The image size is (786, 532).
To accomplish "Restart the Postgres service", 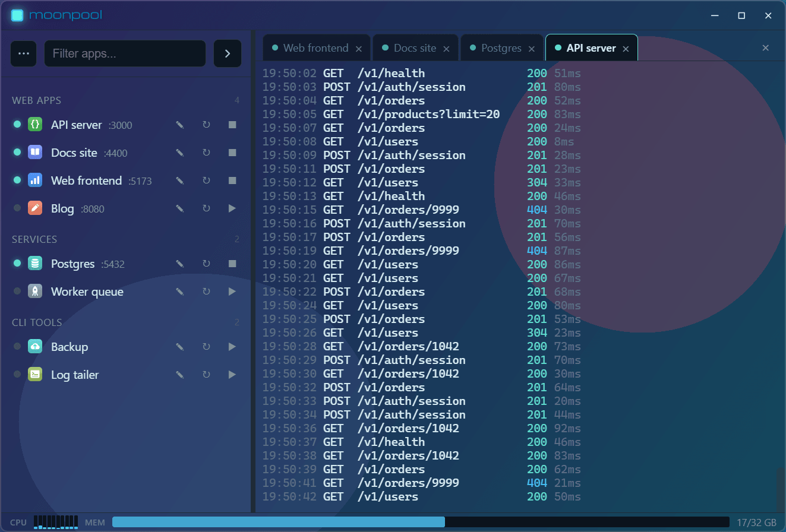I will (x=206, y=264).
